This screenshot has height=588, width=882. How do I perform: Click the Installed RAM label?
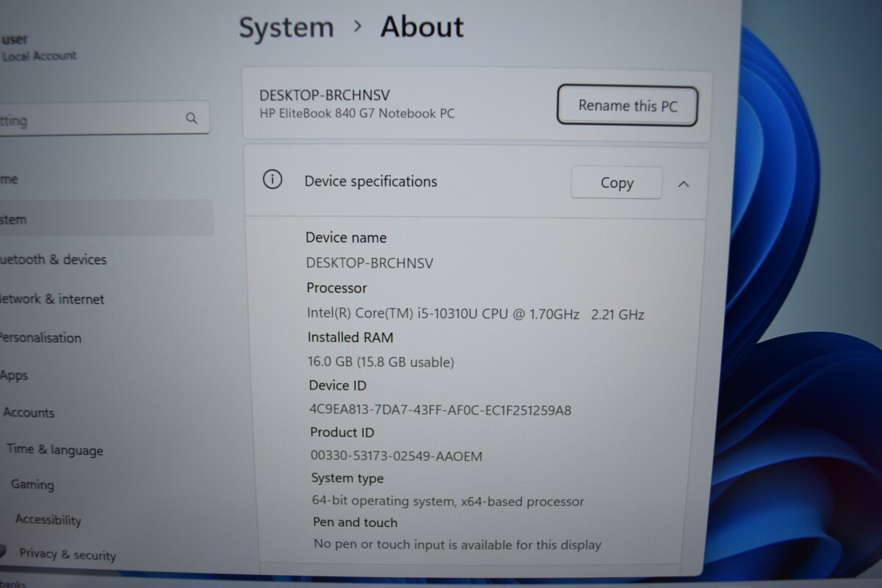350,338
